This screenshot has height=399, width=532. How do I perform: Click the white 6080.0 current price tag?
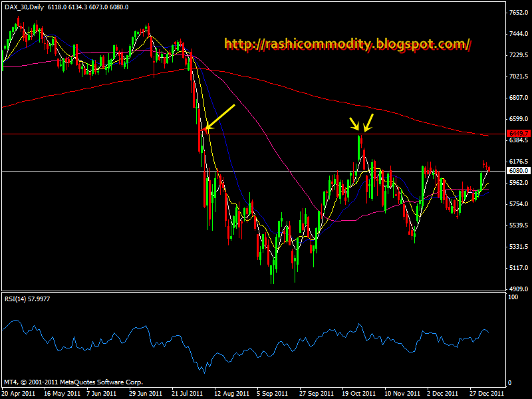click(519, 171)
